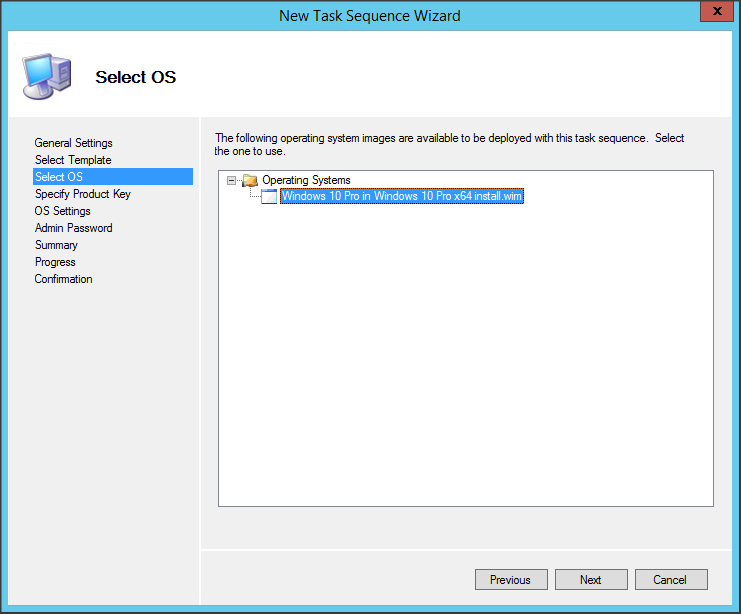Select the Progress step in sidebar
This screenshot has width=741, height=614.
click(55, 262)
